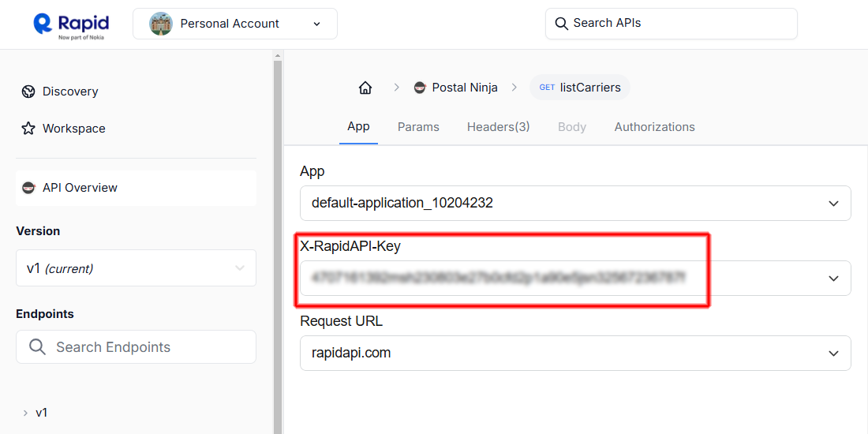The width and height of the screenshot is (868, 434).
Task: Open the X-RapidAPI-Key dropdown arrow
Action: click(834, 279)
